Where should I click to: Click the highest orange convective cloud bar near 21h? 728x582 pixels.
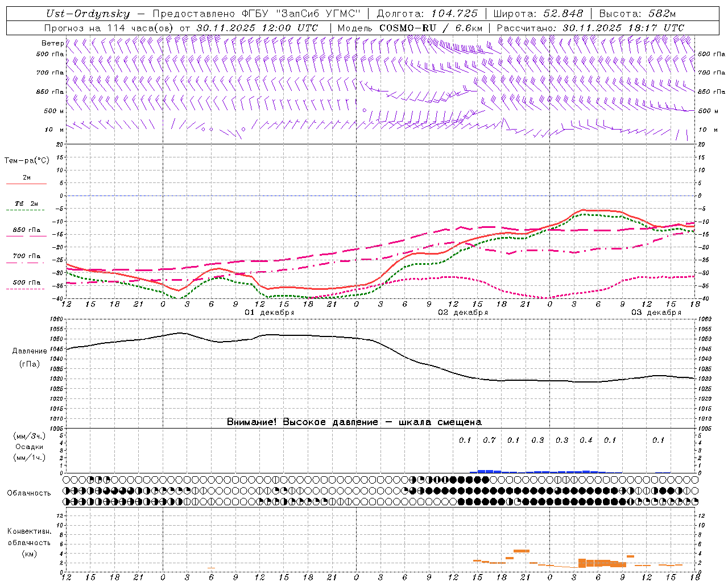click(522, 551)
